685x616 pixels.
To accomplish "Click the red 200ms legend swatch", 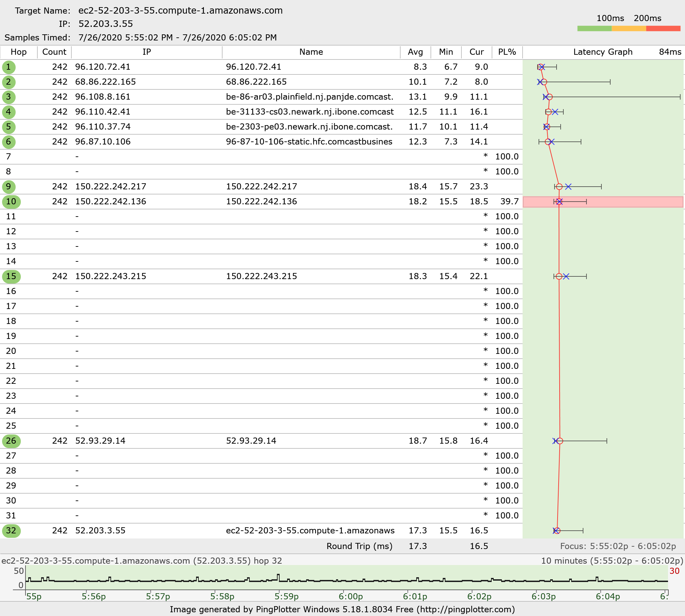I will pos(663,29).
